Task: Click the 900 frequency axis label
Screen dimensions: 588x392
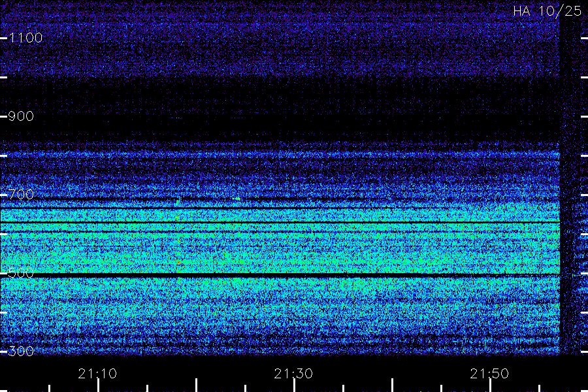Action: [21, 116]
